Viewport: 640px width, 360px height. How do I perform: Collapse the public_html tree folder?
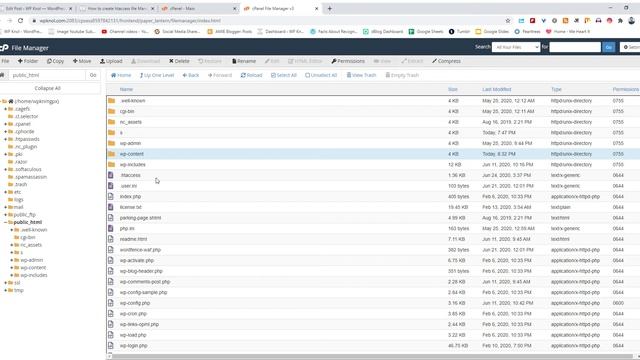click(x=5, y=222)
